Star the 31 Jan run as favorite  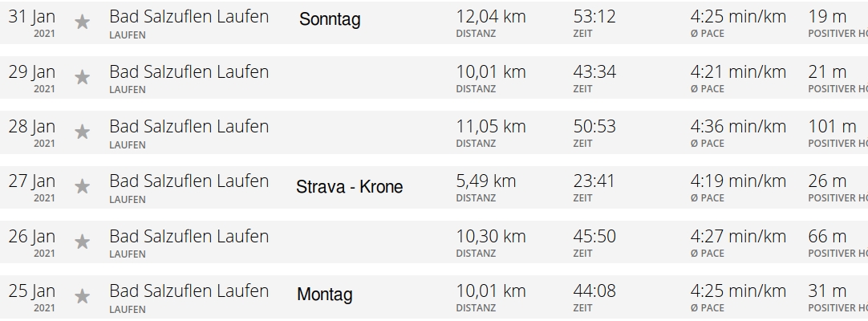point(82,22)
